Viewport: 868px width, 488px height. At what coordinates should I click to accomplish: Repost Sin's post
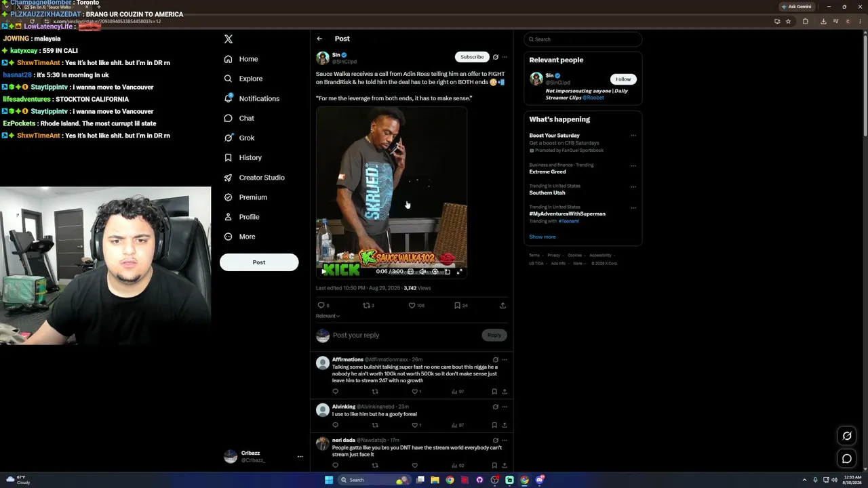368,306
